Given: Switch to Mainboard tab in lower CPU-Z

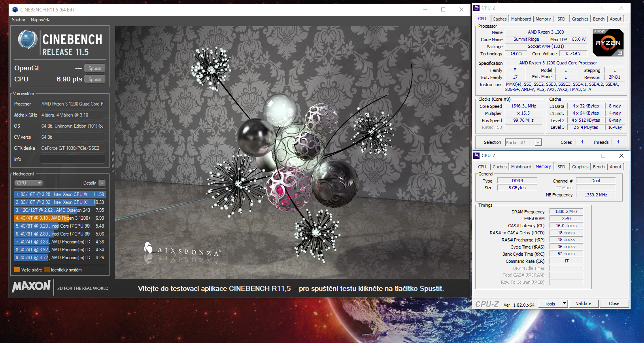Looking at the screenshot, I should point(521,167).
